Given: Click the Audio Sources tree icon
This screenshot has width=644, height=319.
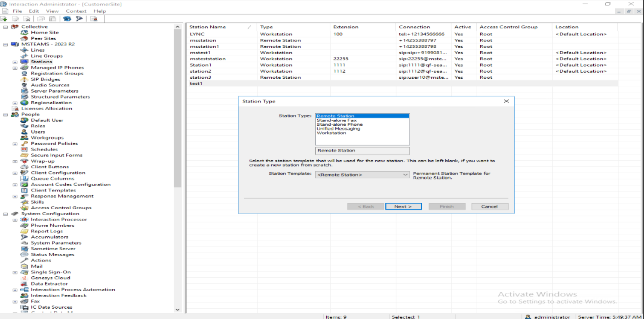Looking at the screenshot, I should pyautogui.click(x=24, y=85).
